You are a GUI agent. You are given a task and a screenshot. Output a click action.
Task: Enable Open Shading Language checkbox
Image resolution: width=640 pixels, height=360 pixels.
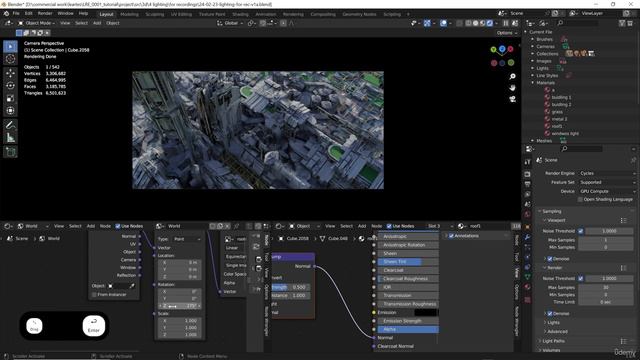tap(580, 200)
